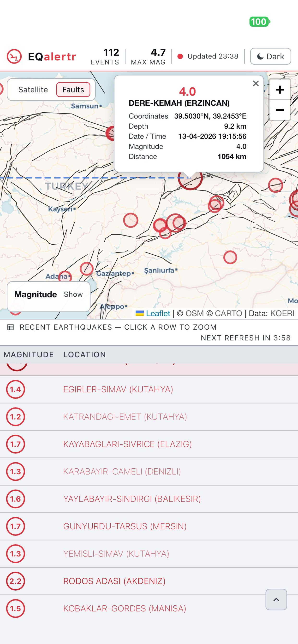Zoom out the map with minus button
This screenshot has width=298, height=644.
pos(280,110)
